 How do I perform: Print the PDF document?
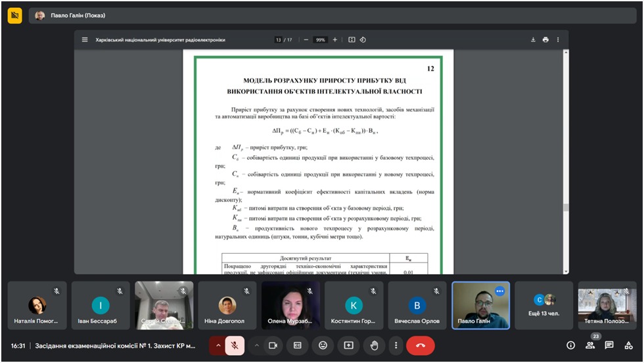(x=545, y=39)
